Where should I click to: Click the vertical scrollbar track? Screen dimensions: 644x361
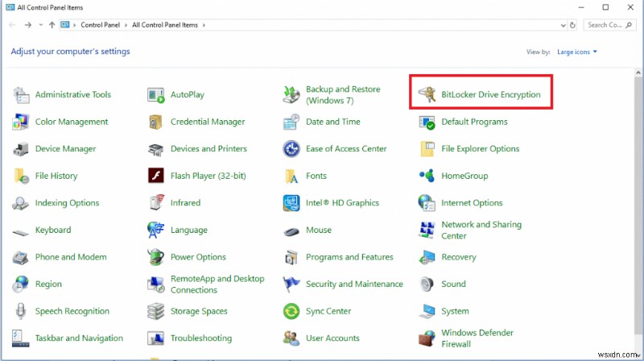(x=638, y=214)
